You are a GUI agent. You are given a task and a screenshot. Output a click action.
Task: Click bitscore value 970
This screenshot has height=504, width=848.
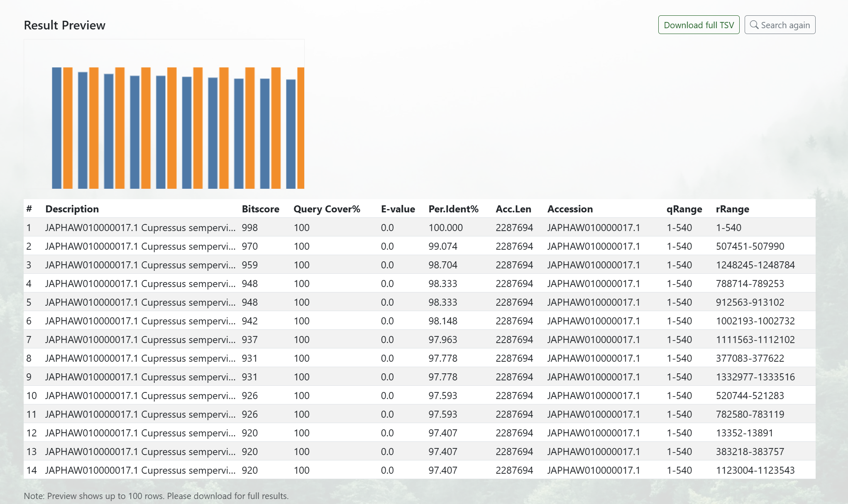coord(250,246)
